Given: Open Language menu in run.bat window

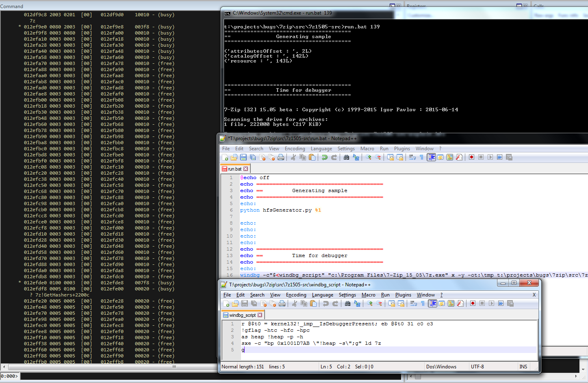Looking at the screenshot, I should 321,149.
